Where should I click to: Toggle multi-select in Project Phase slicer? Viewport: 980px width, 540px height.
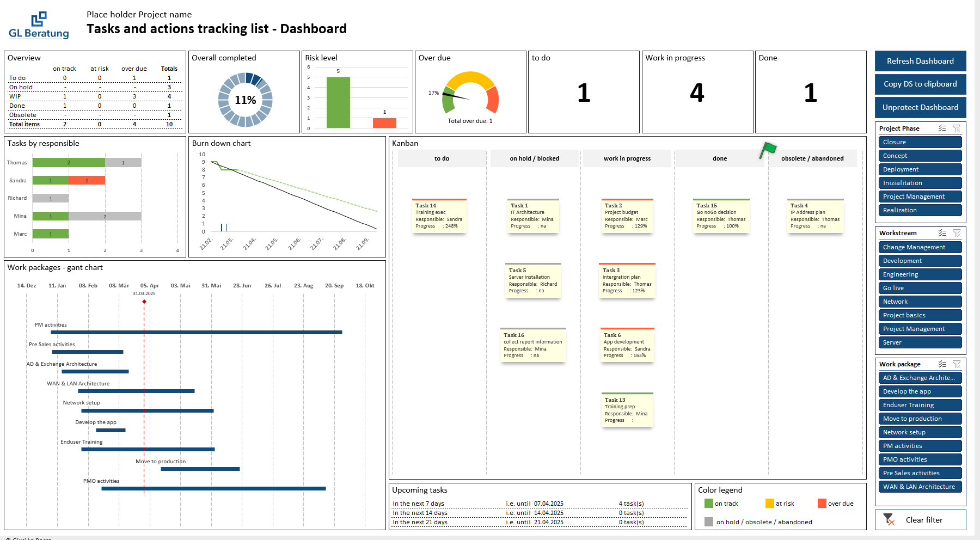pos(942,128)
